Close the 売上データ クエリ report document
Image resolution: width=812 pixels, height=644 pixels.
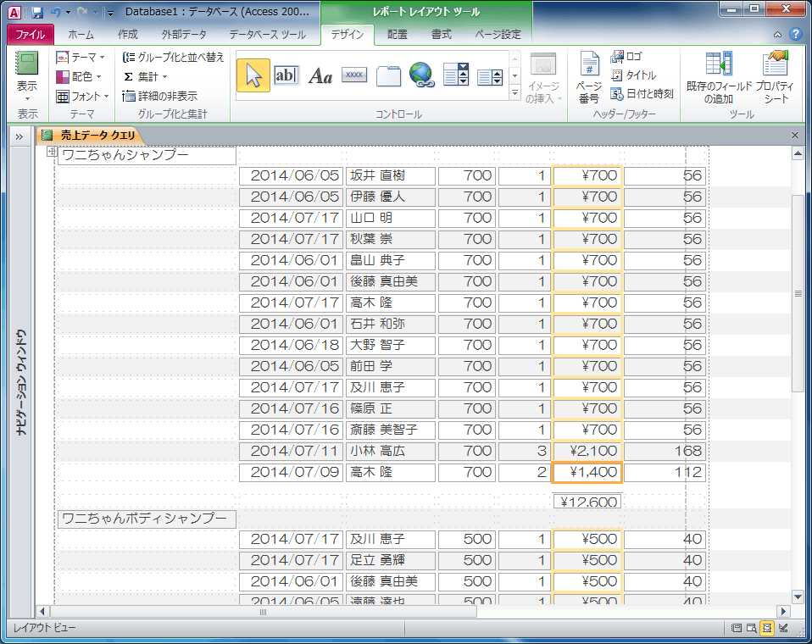(x=795, y=136)
